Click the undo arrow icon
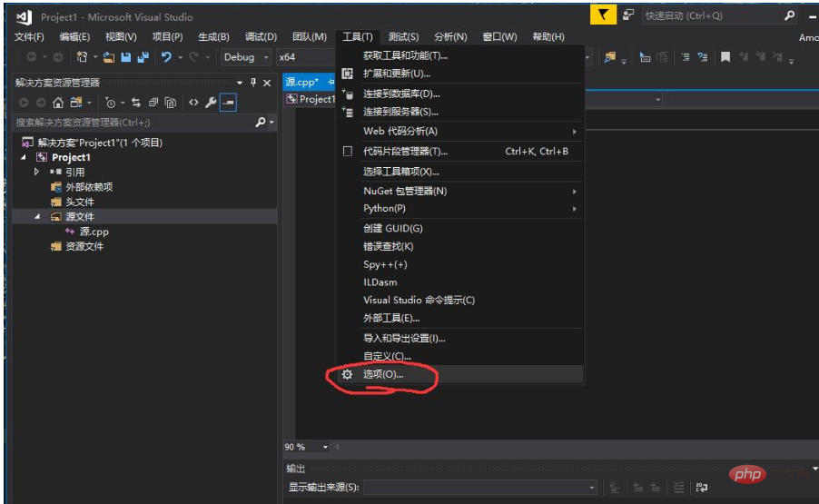819x504 pixels. click(x=166, y=57)
